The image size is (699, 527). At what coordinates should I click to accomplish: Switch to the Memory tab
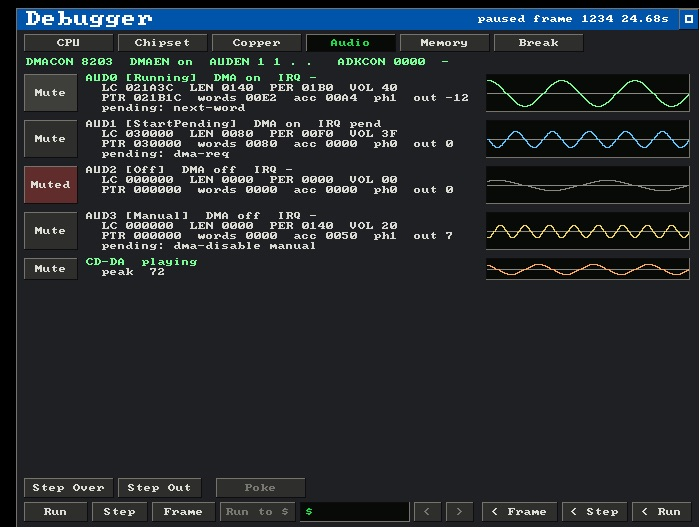444,43
